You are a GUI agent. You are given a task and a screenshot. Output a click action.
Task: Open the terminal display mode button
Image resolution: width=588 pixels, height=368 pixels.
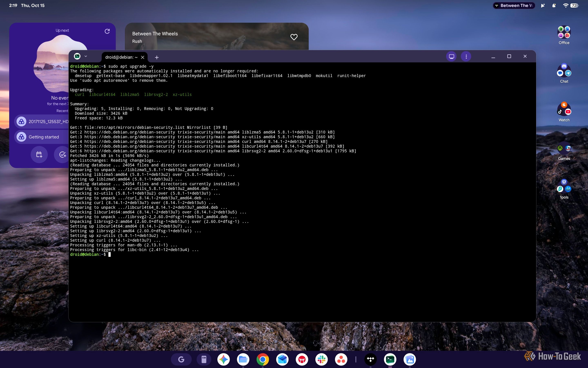point(451,56)
